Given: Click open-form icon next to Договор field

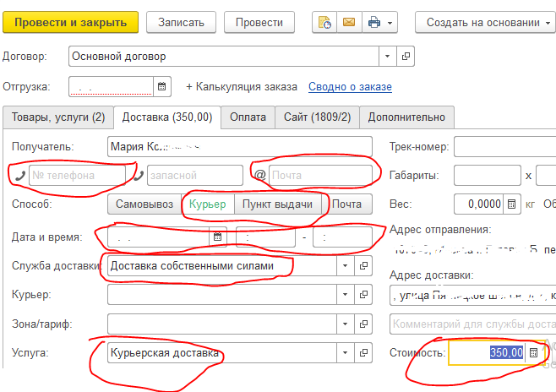Looking at the screenshot, I should [x=406, y=57].
